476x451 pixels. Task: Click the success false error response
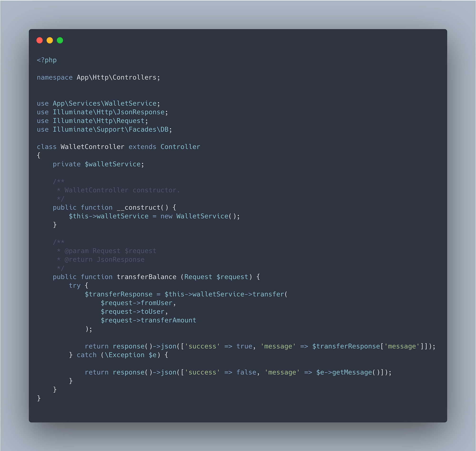click(x=237, y=372)
